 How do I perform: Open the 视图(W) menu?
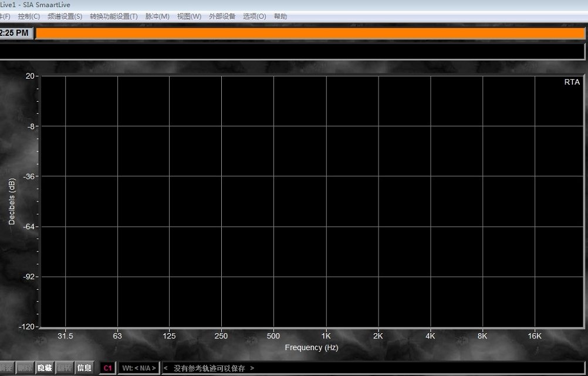pyautogui.click(x=189, y=16)
